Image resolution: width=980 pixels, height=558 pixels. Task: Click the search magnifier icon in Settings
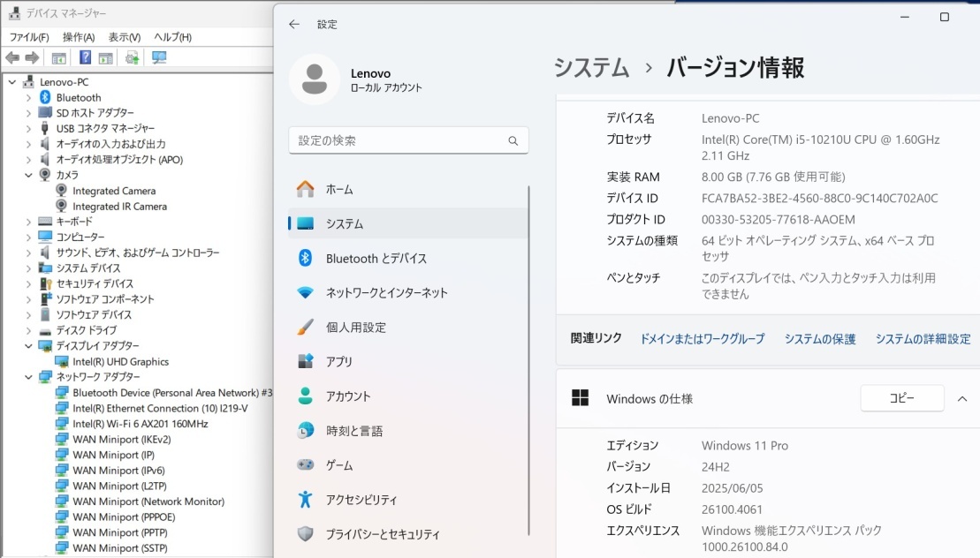pyautogui.click(x=513, y=140)
